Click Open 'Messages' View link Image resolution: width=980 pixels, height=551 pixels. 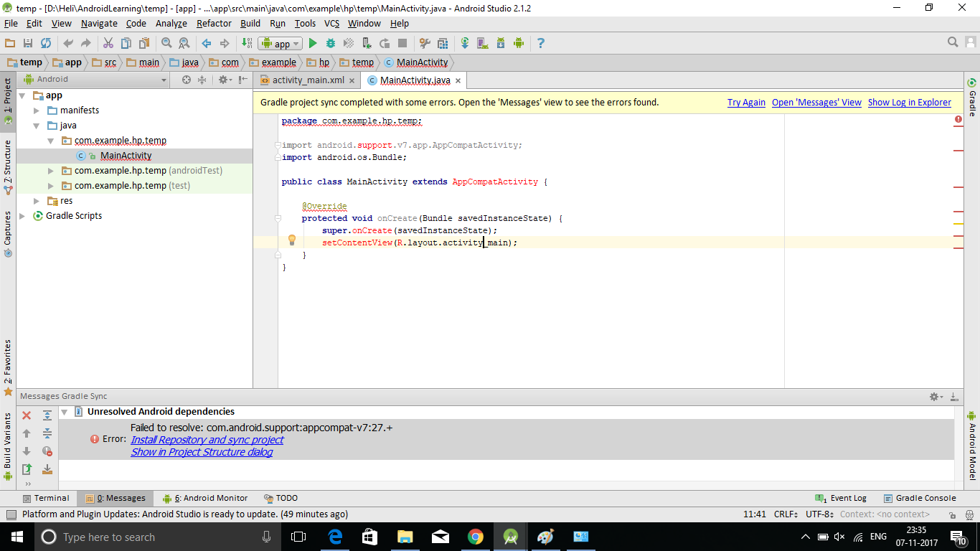point(816,103)
